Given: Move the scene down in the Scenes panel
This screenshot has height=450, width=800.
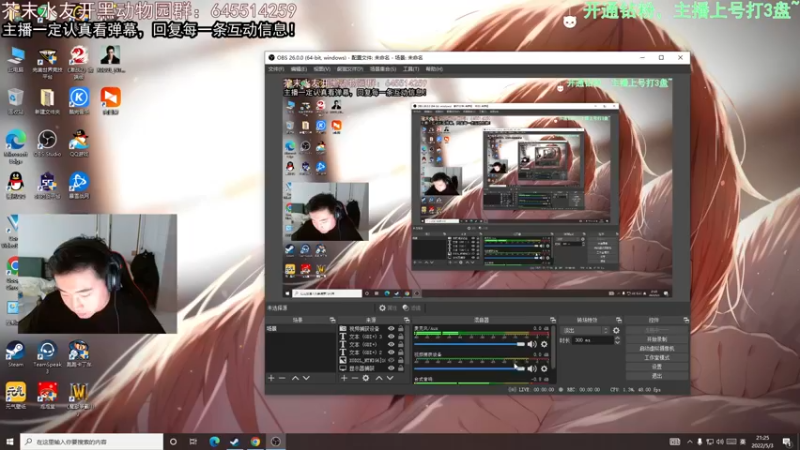Looking at the screenshot, I should (x=306, y=378).
